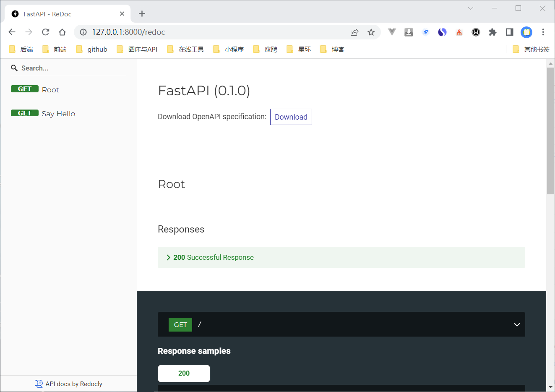Click the blue rocket extension icon
Viewport: 555px width, 392px height.
425,32
